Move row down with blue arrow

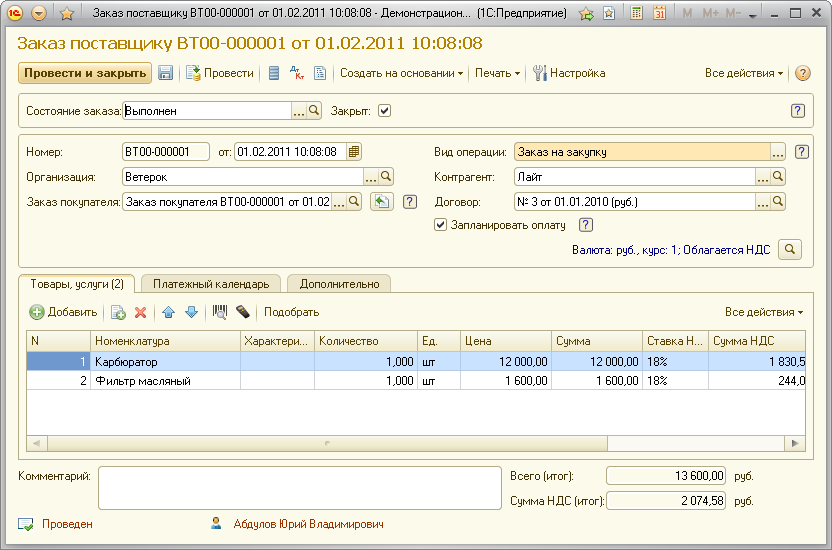pyautogui.click(x=191, y=312)
